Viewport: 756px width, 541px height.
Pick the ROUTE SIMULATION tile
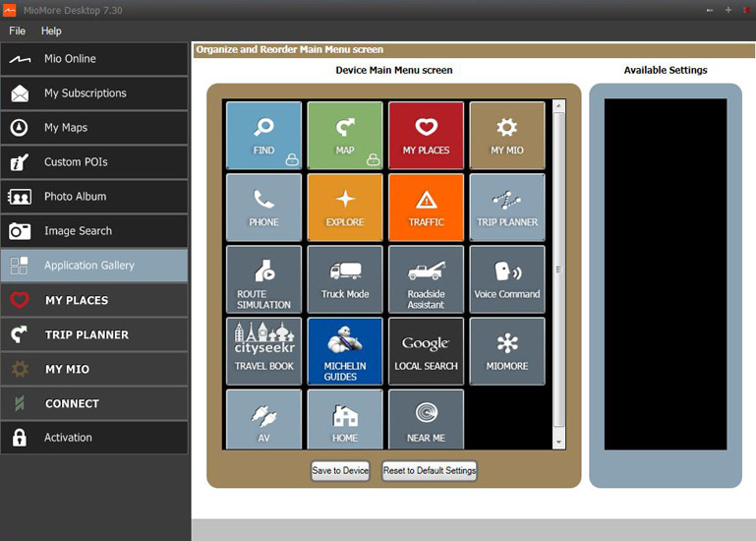tap(263, 279)
